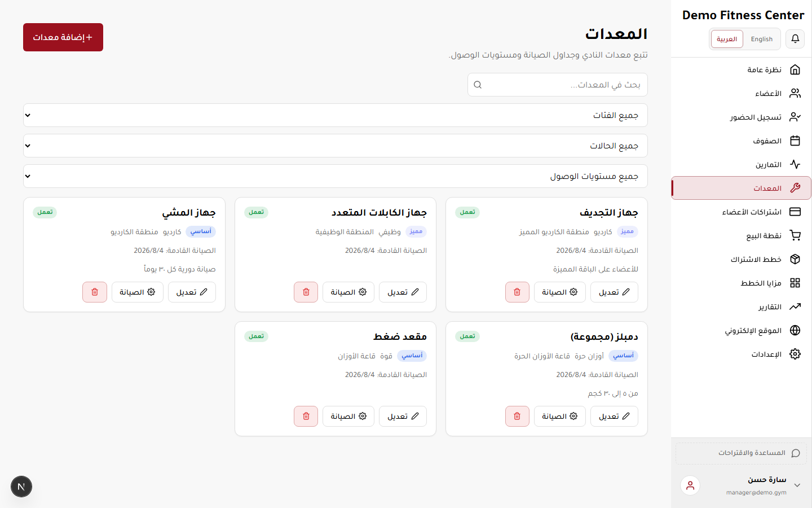Click the Demo Fitness Center title
Image resolution: width=812 pixels, height=508 pixels.
click(x=743, y=15)
